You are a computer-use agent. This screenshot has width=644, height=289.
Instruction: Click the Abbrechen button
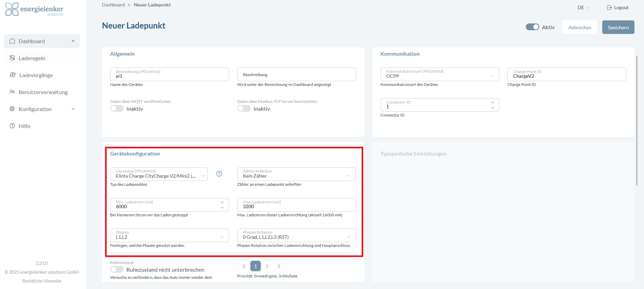point(579,28)
